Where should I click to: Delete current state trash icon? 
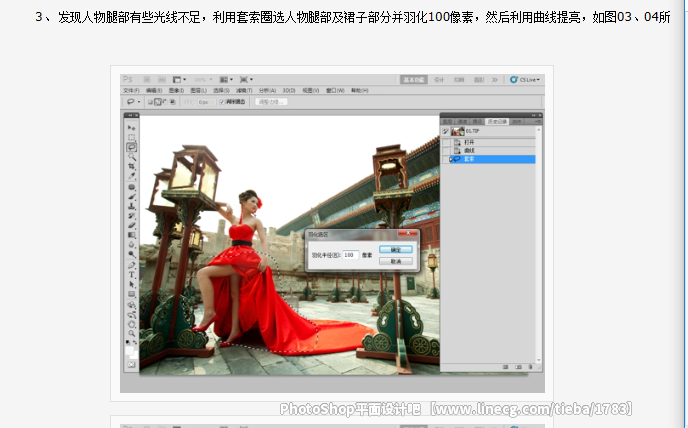coord(530,367)
